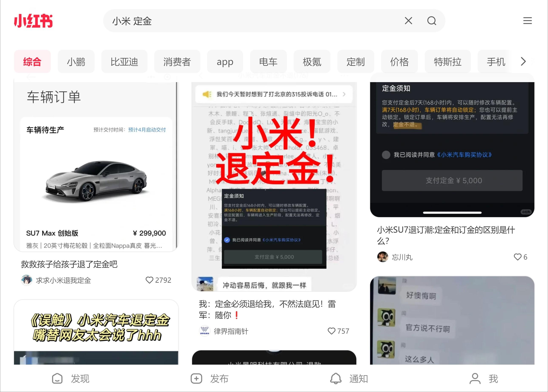Clear the search text with X icon
548x392 pixels.
(x=408, y=21)
